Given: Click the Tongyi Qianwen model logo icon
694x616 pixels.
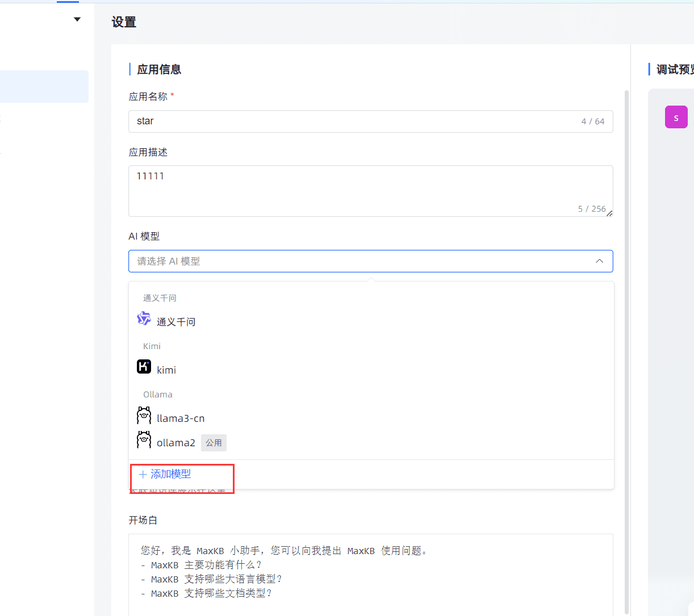Looking at the screenshot, I should tap(144, 319).
